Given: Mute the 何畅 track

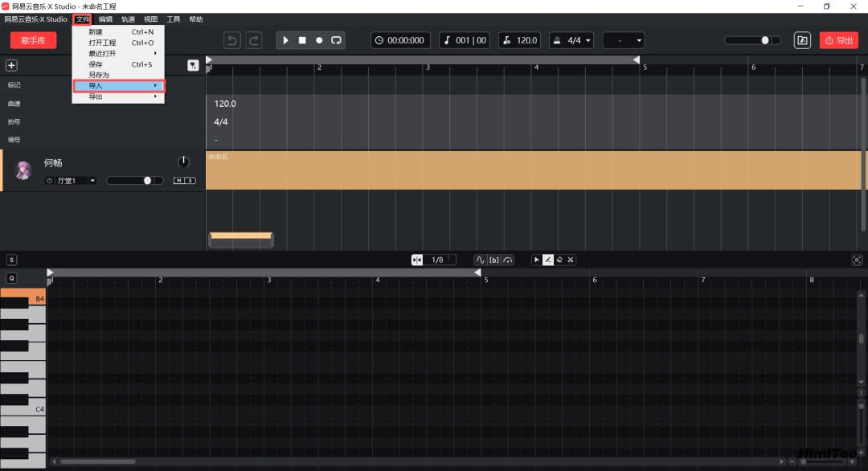Looking at the screenshot, I should coord(178,180).
